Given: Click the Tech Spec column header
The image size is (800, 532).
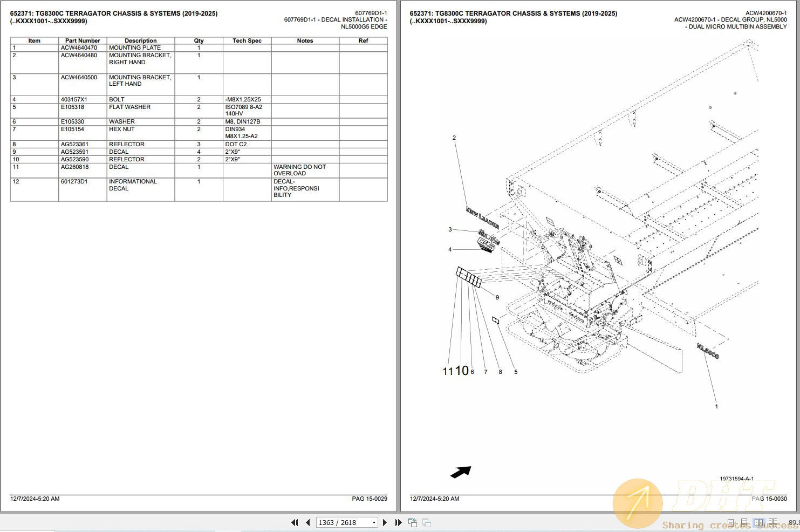Looking at the screenshot, I should pyautogui.click(x=247, y=40).
